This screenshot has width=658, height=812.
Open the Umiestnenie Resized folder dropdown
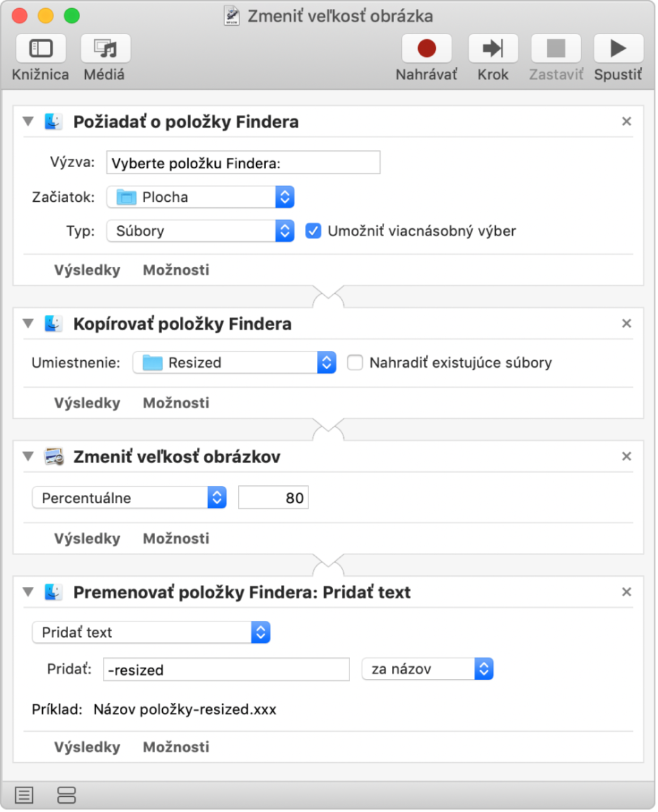click(234, 363)
